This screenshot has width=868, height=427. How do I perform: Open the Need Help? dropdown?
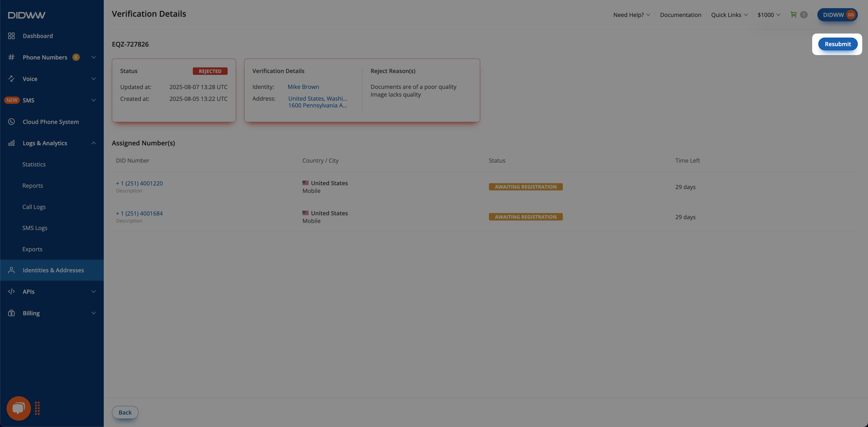632,15
